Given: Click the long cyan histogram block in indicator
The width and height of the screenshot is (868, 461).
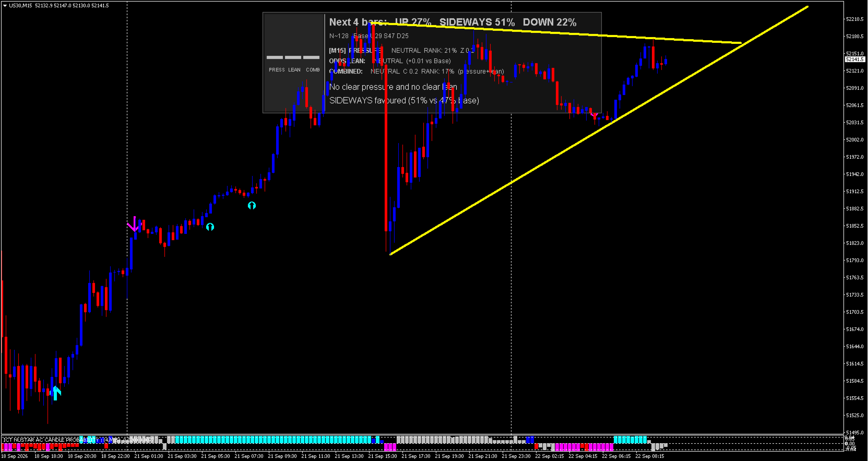Looking at the screenshot, I should point(273,440).
